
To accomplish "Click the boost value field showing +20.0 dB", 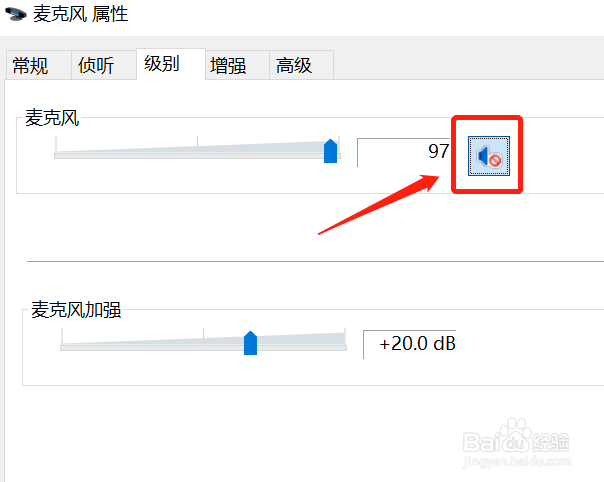I will pyautogui.click(x=410, y=344).
